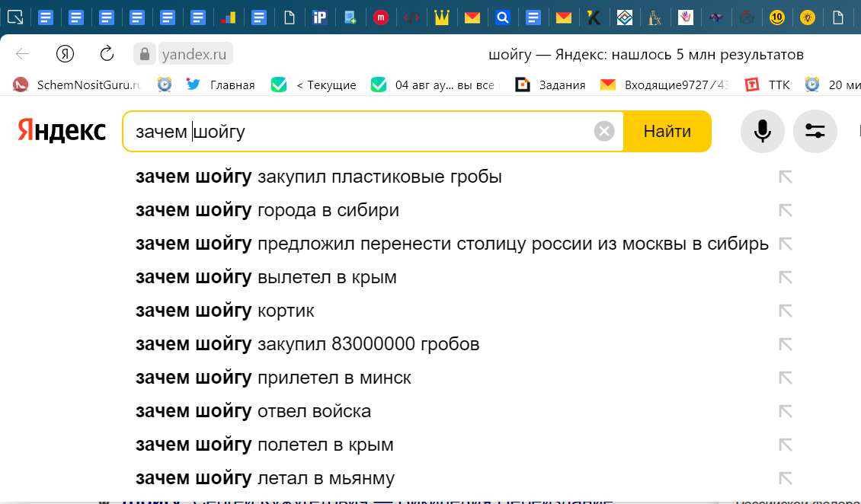Reload the current page
Screen dimensions: 861x504
107,54
